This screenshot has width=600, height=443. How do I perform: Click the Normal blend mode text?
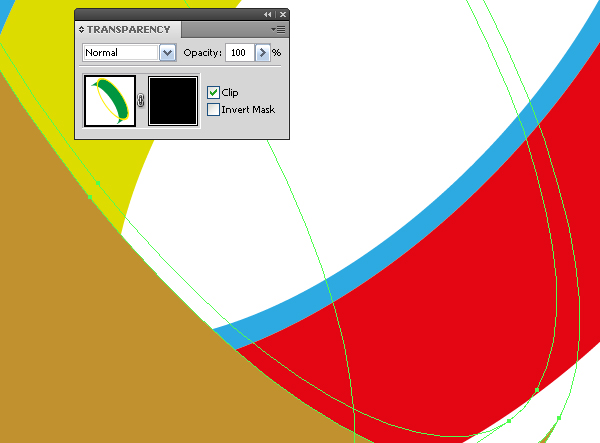pyautogui.click(x=101, y=53)
